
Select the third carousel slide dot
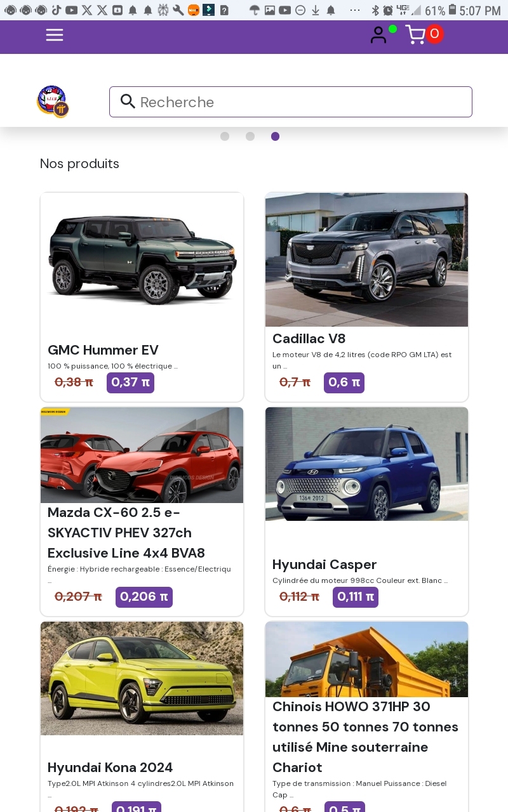[275, 136]
